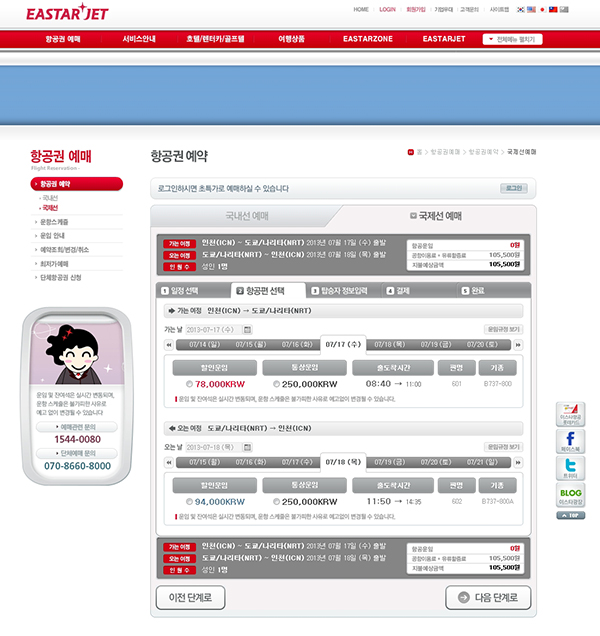Screen dimensions: 600x636
Task: Expand the 전체메뉴 펼치기 dropdown button
Action: [x=512, y=39]
